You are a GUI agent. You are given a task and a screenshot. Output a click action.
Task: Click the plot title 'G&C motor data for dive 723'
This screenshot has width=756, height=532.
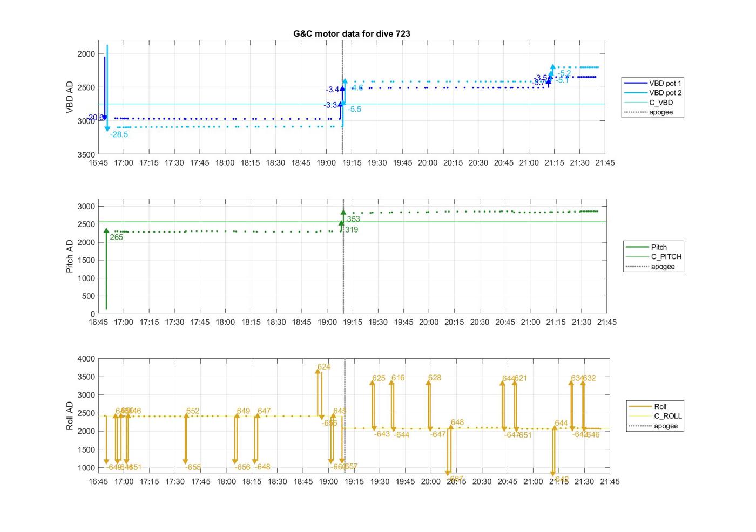[x=352, y=33]
